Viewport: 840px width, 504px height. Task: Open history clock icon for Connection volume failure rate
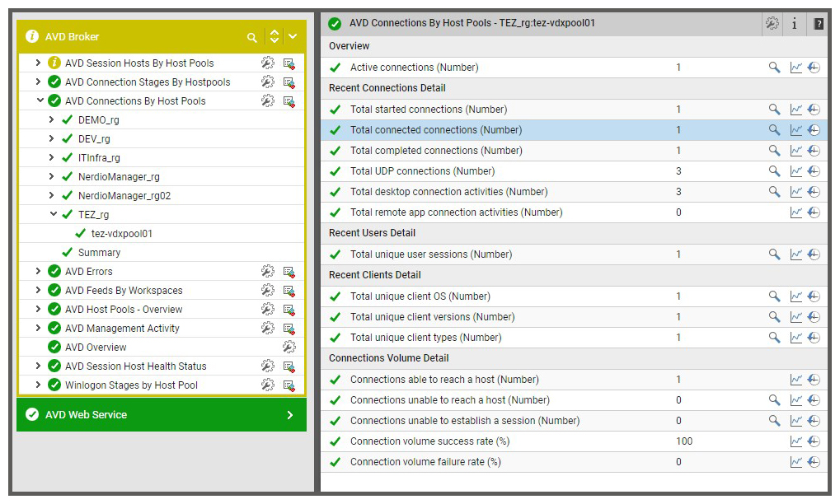point(814,462)
